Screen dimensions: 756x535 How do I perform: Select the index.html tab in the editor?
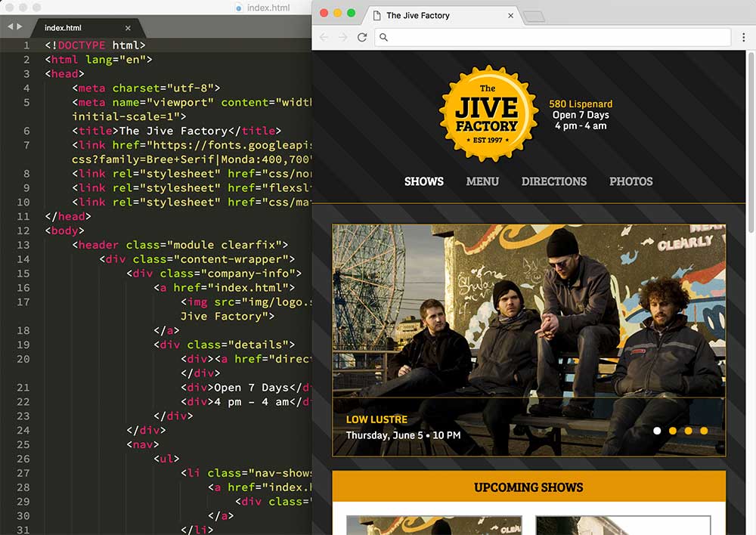click(87, 28)
